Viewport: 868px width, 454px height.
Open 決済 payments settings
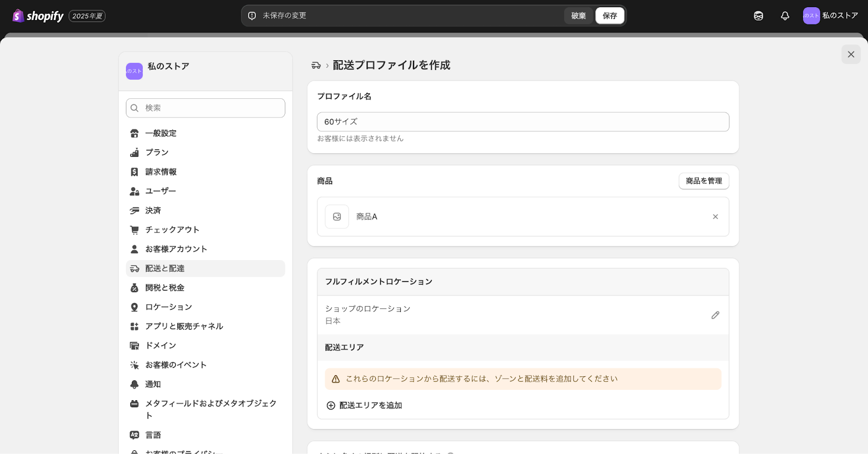pos(206,210)
